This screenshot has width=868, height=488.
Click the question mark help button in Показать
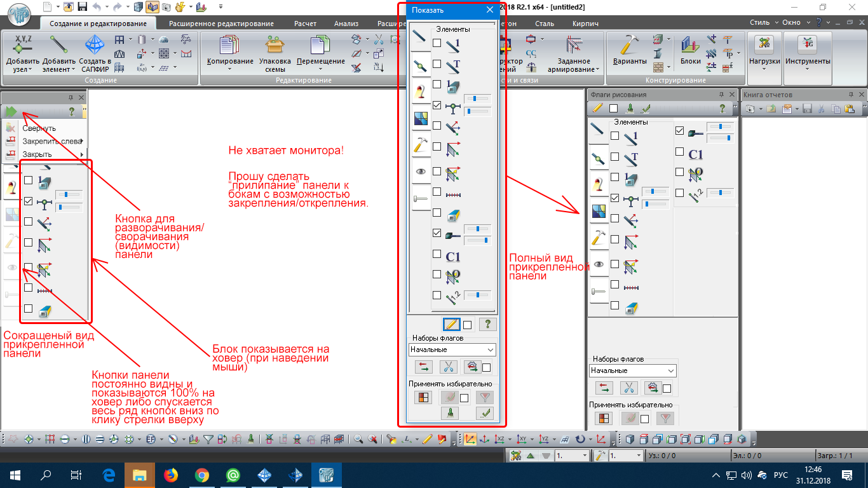(x=487, y=325)
